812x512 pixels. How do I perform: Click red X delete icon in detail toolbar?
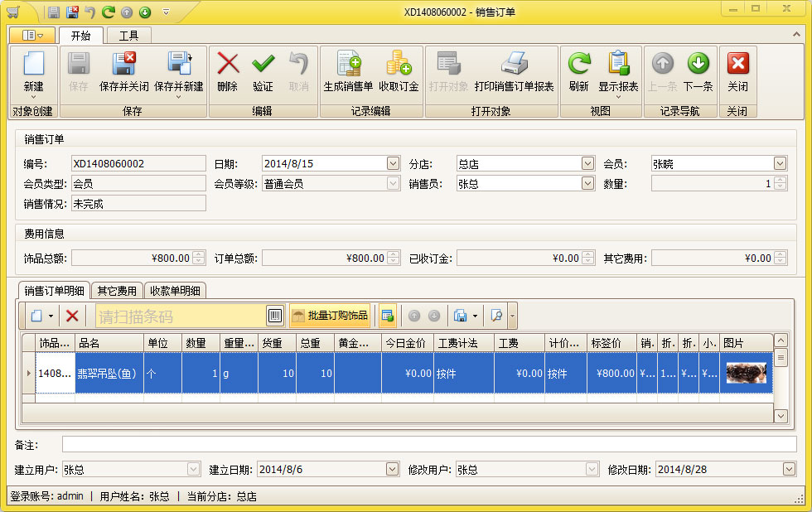(73, 316)
